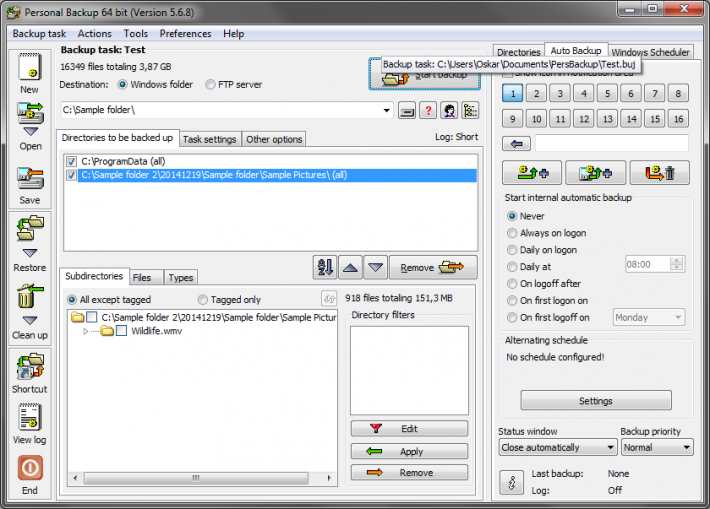Click the Remove filter button
Viewport: 710px width, 509px height.
pyautogui.click(x=409, y=472)
